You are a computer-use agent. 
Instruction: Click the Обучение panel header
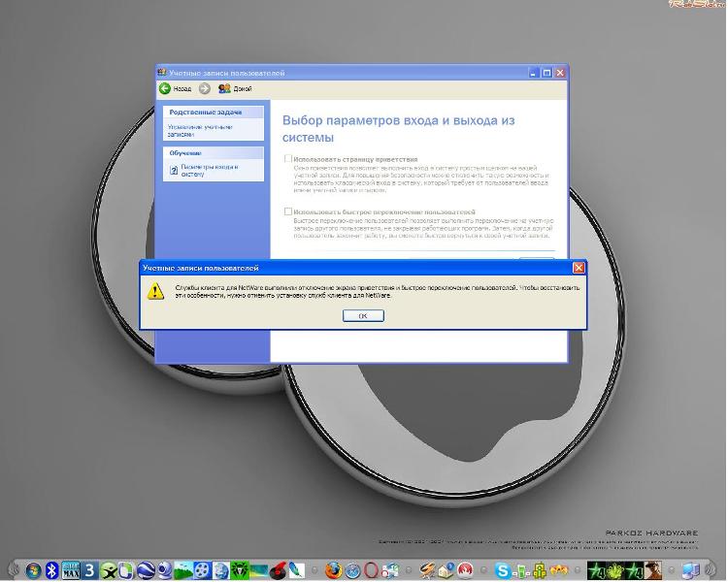point(214,152)
